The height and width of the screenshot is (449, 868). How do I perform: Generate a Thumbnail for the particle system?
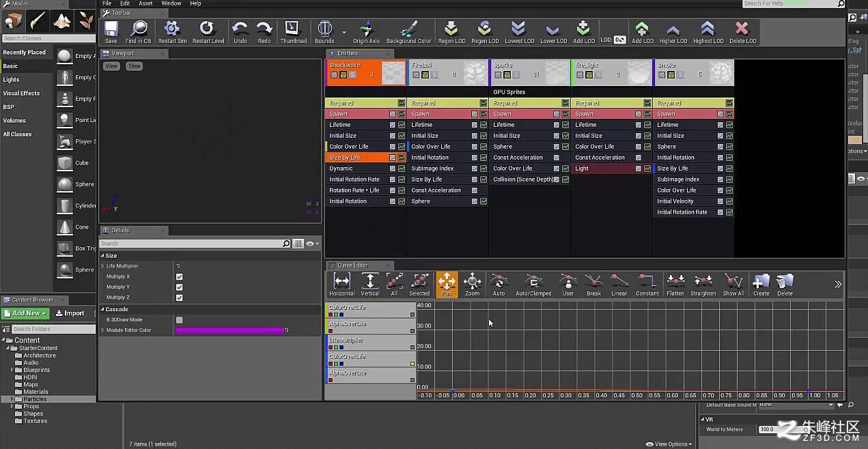tap(293, 32)
